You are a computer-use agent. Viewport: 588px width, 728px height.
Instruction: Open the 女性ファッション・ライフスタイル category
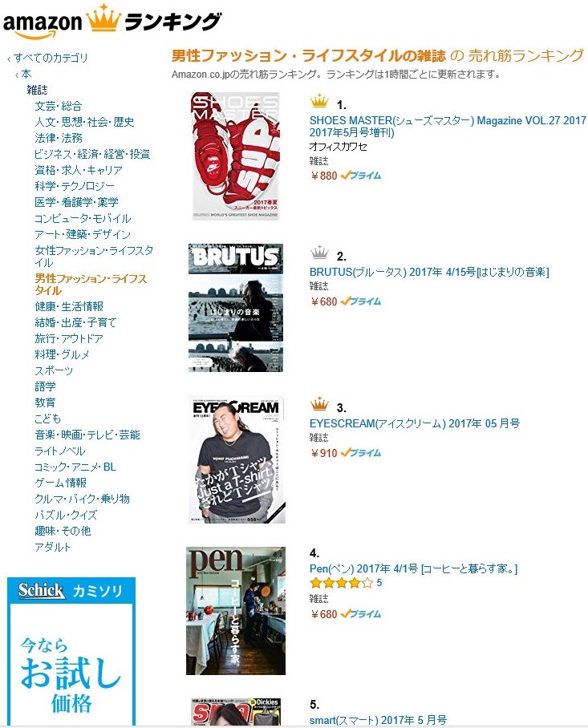coord(94,257)
